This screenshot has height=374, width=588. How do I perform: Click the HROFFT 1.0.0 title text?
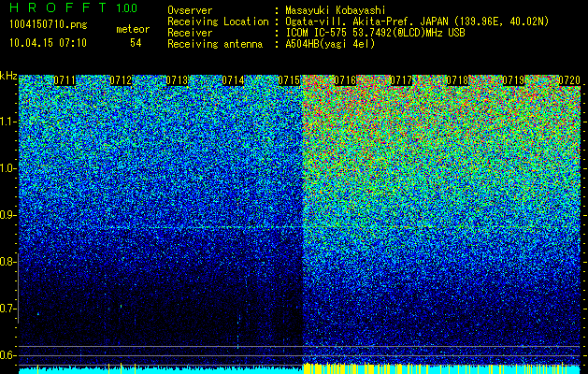[73, 7]
